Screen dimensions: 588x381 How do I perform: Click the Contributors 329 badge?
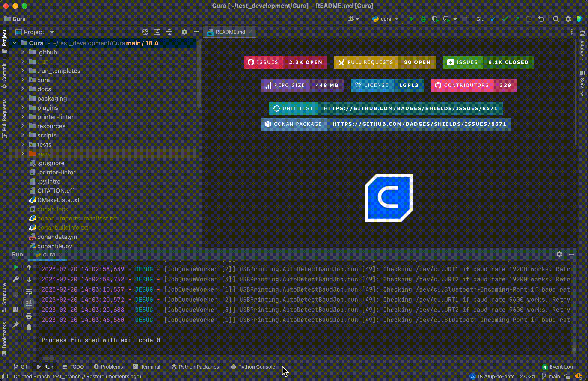pos(473,85)
